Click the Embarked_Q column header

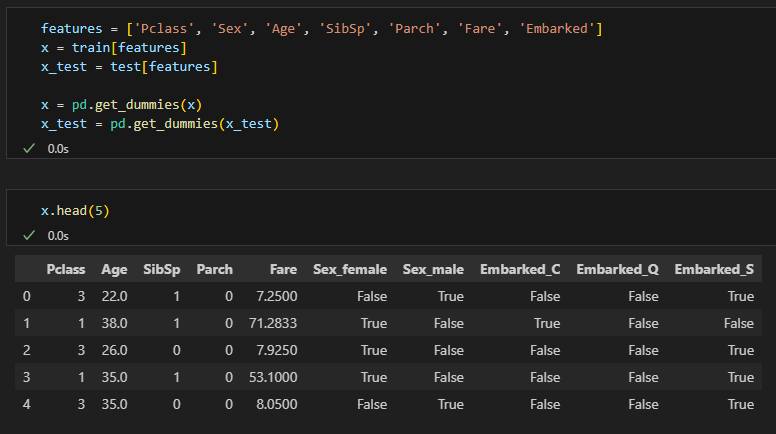coord(618,269)
